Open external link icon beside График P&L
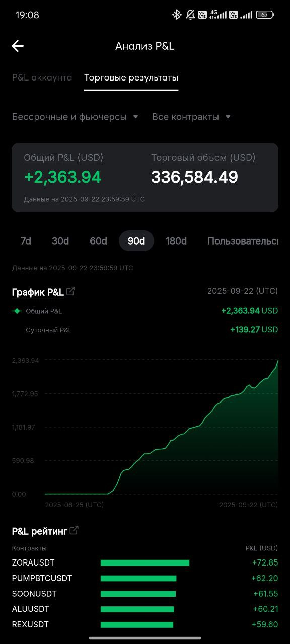 (71, 291)
